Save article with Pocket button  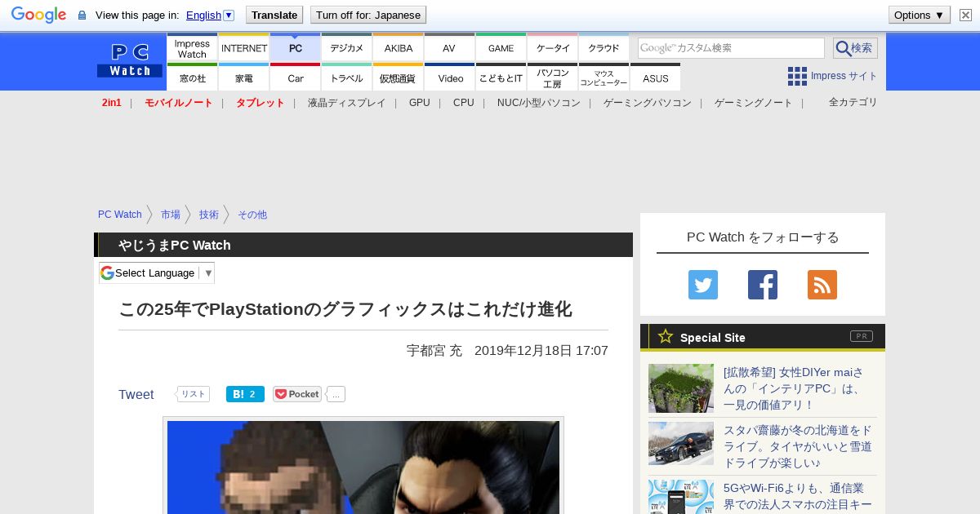pyautogui.click(x=297, y=394)
